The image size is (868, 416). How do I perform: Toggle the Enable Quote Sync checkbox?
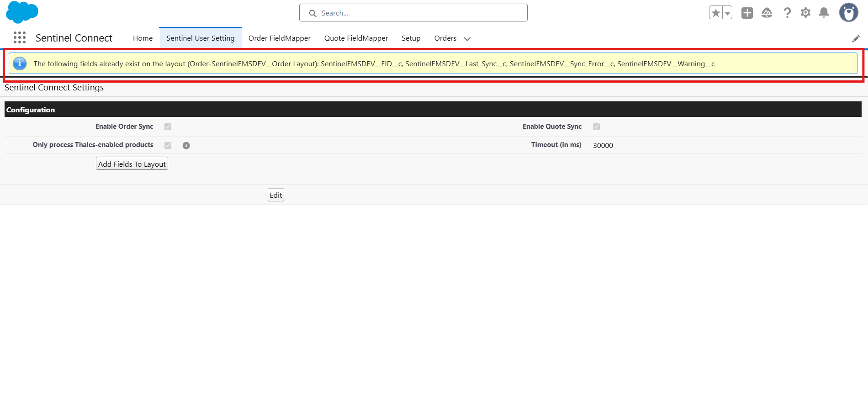596,127
